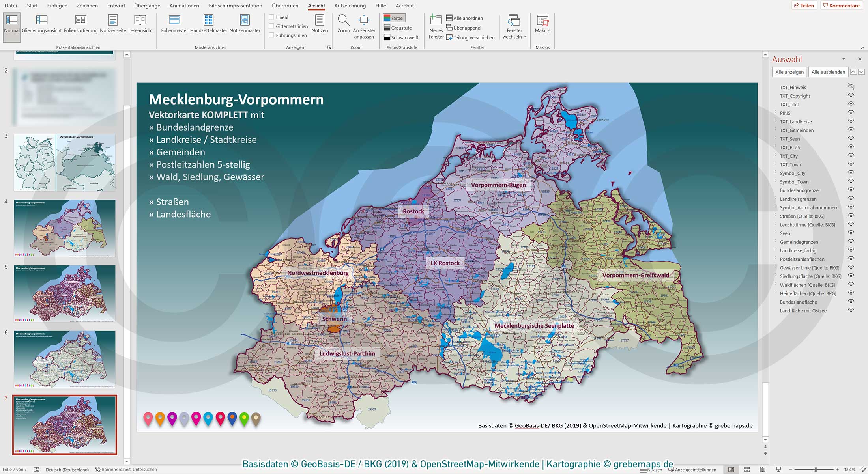Expand the PINS group in Auswahl pane
Screen dimensions: 868x474
[776, 113]
